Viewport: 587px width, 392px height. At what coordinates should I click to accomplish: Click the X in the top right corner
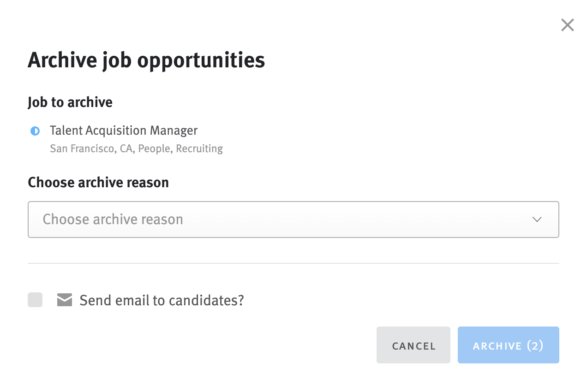pyautogui.click(x=567, y=25)
